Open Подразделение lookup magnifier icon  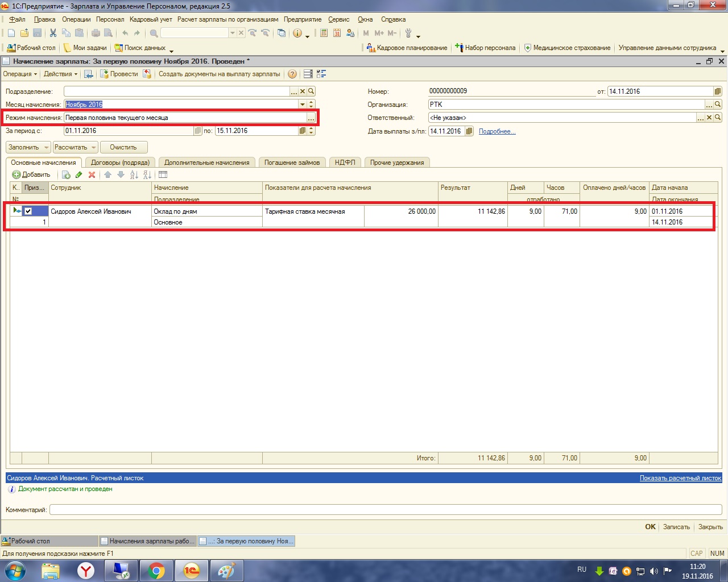point(311,91)
